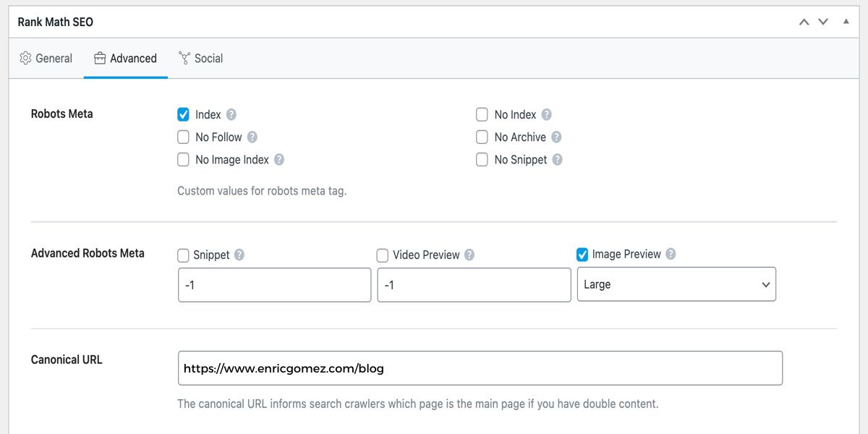Viewport: 868px width, 434px height.
Task: Click the Robots Meta label
Action: (62, 114)
